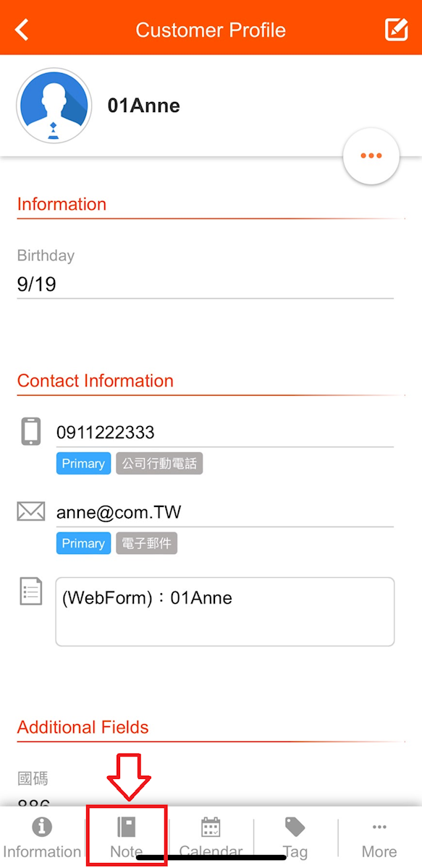Select email anne@com.TW
The height and width of the screenshot is (868, 422).
point(119,513)
